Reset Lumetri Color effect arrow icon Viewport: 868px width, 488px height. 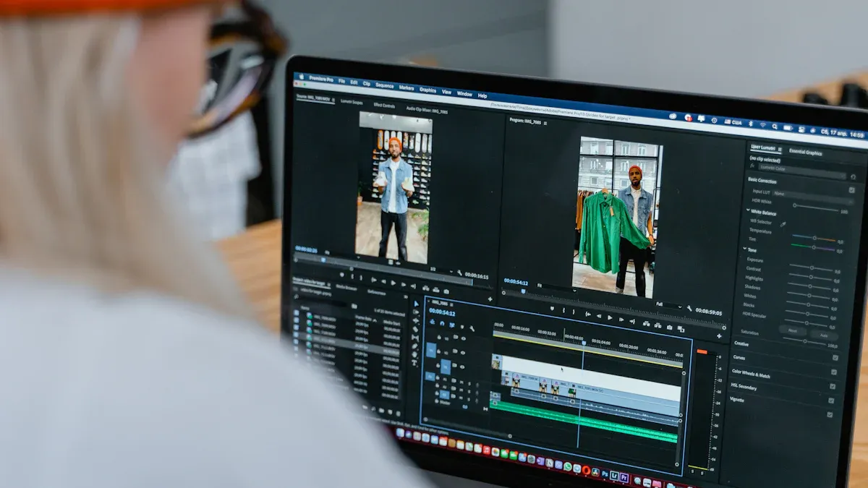point(853,176)
